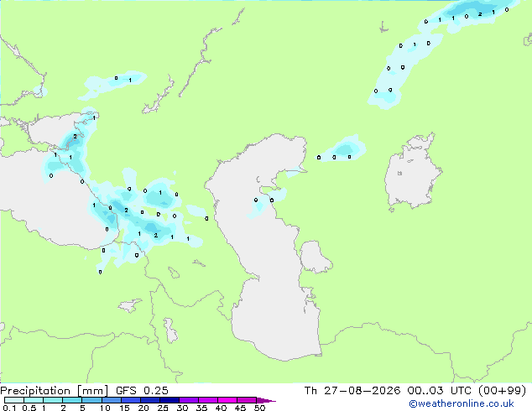The width and height of the screenshot is (532, 411).
Task: Select the 0.5–1 legend color swatch
Action: tap(34, 400)
